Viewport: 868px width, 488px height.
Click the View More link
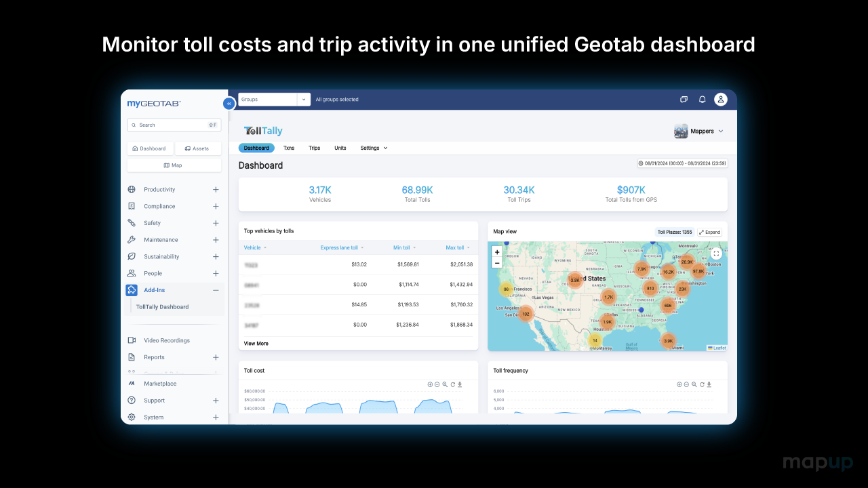click(x=256, y=344)
